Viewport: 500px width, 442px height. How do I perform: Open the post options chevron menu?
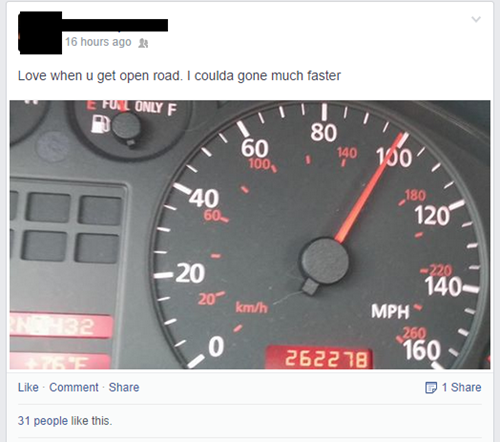(476, 19)
